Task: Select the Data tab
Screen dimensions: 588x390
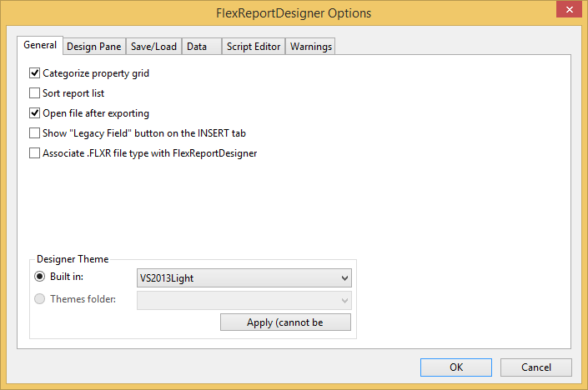Action: coord(197,47)
